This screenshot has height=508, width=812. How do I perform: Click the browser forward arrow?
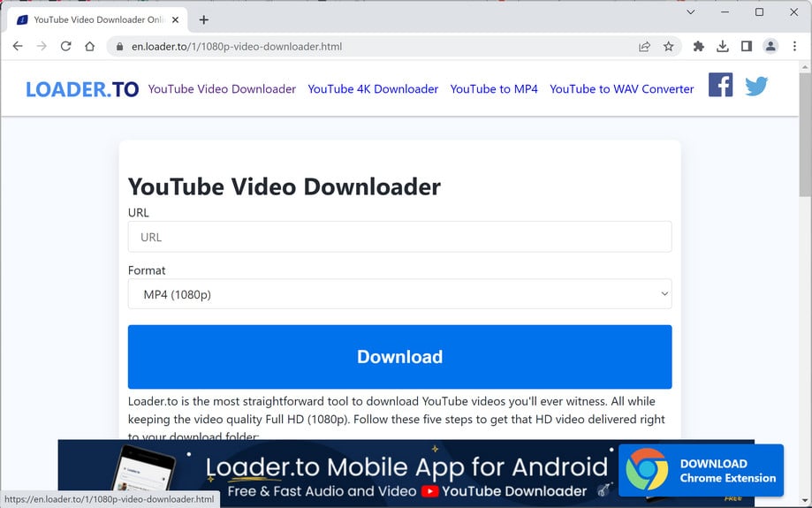coord(42,46)
